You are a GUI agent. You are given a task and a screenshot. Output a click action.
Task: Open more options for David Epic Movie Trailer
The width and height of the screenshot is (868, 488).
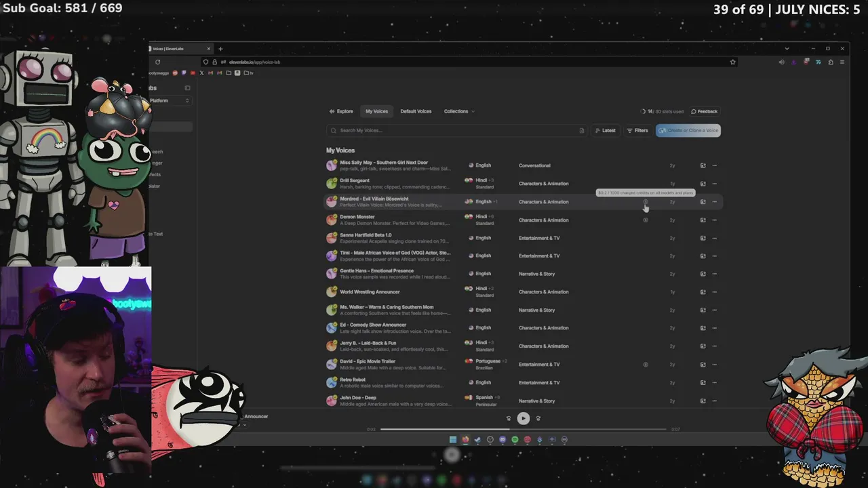click(x=714, y=365)
